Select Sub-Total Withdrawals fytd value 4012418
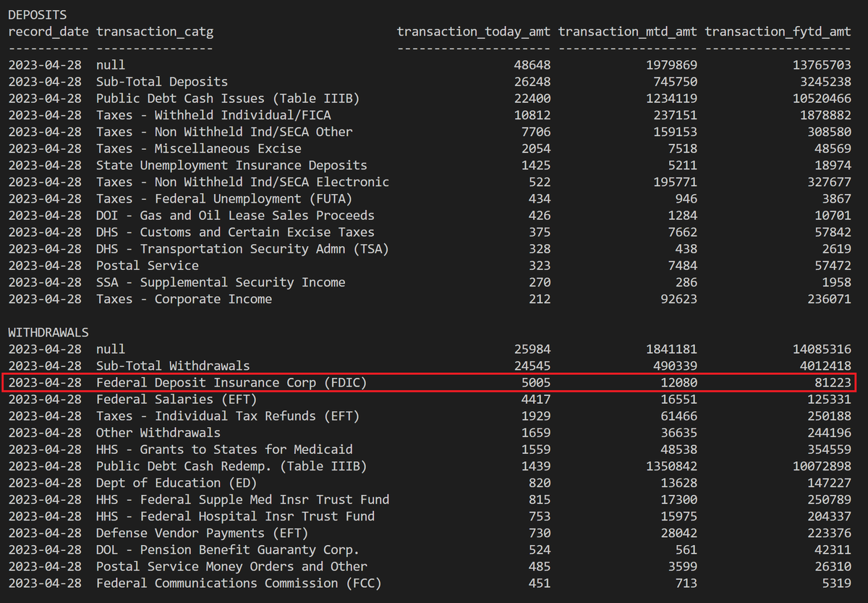The height and width of the screenshot is (603, 868). (x=825, y=366)
